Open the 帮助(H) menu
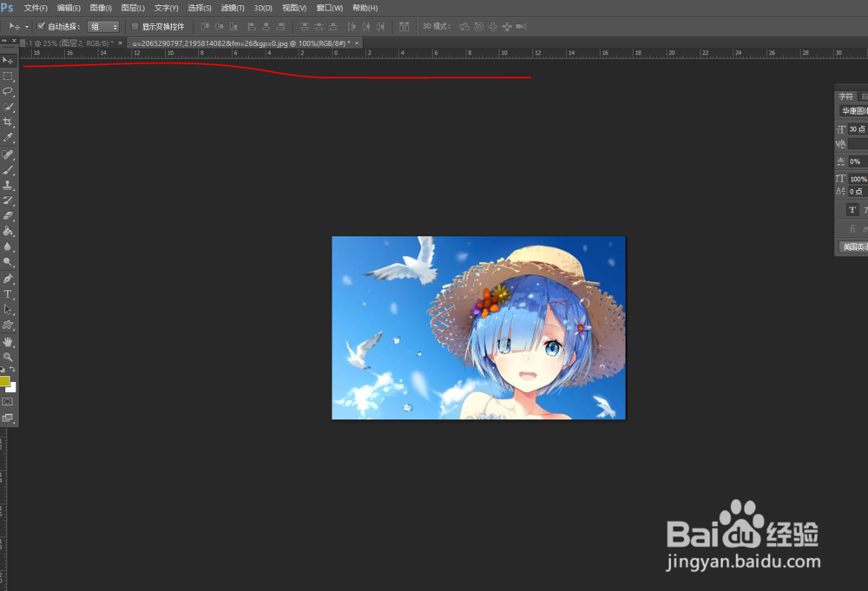 pos(365,9)
